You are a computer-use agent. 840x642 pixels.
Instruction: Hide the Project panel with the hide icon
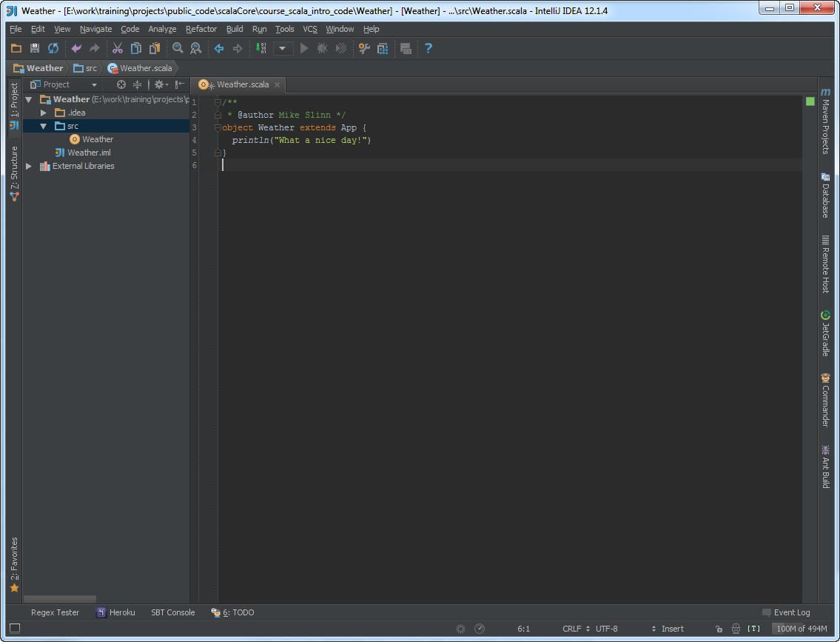coord(180,84)
